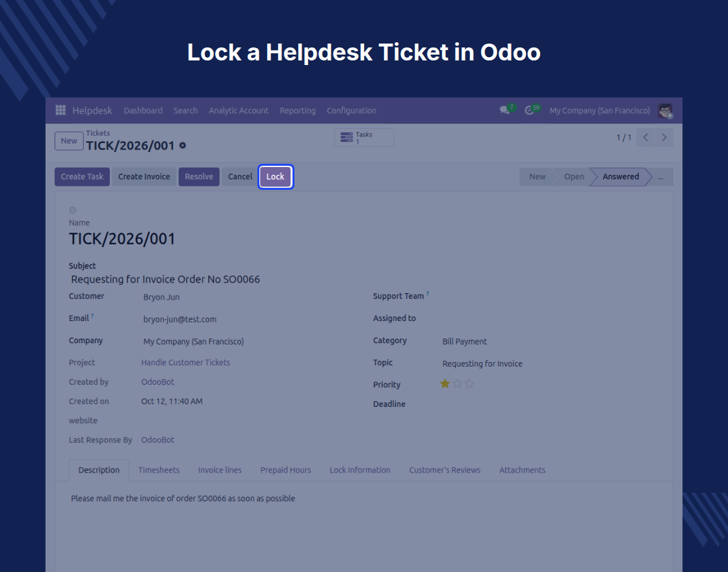This screenshot has height=572, width=728.
Task: Toggle the kanban state circle above Name
Action: point(73,210)
